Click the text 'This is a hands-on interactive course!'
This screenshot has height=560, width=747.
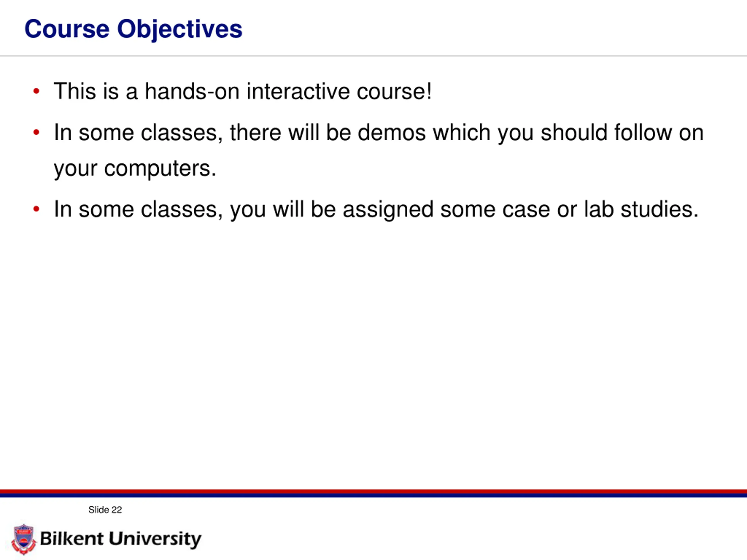[243, 91]
